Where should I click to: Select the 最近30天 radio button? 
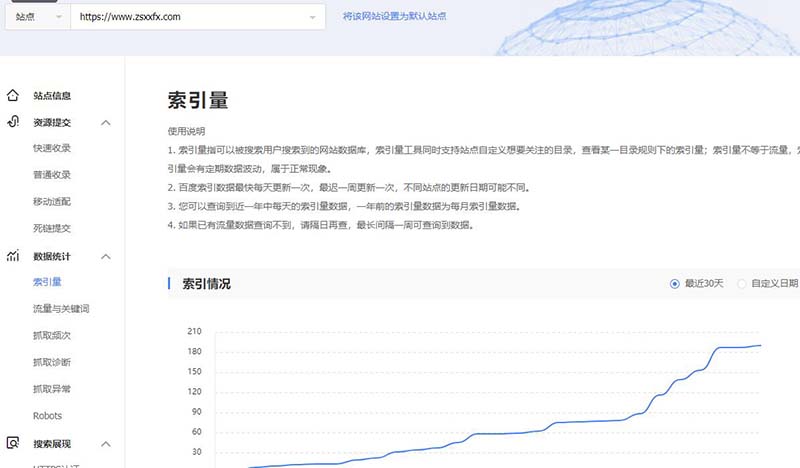pos(674,284)
